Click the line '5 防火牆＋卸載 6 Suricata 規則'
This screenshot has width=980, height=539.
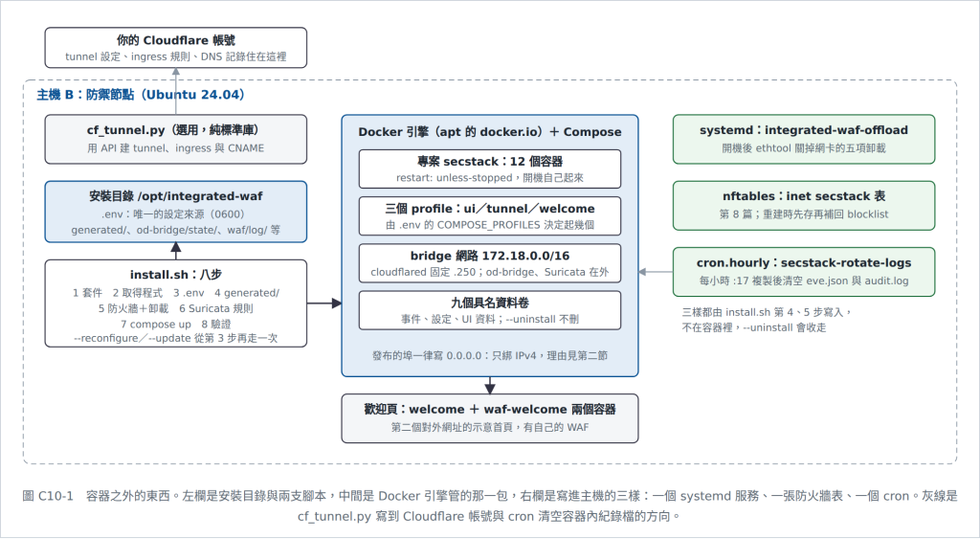176,308
